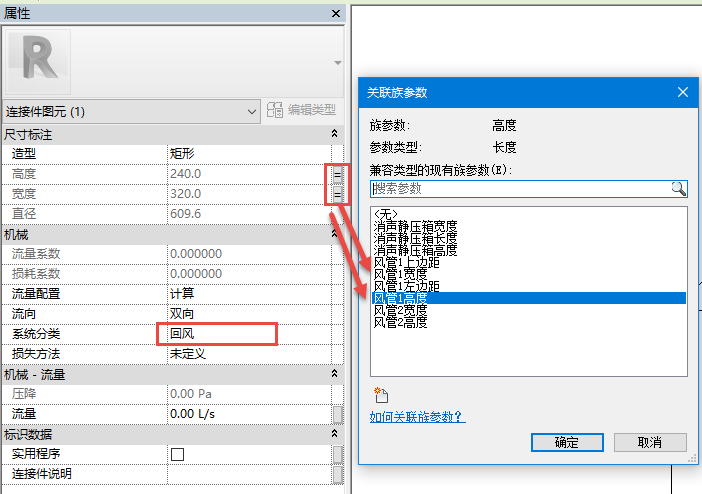Click the magnifier icon in search box
Viewport: 702px width, 494px height.
click(x=679, y=189)
